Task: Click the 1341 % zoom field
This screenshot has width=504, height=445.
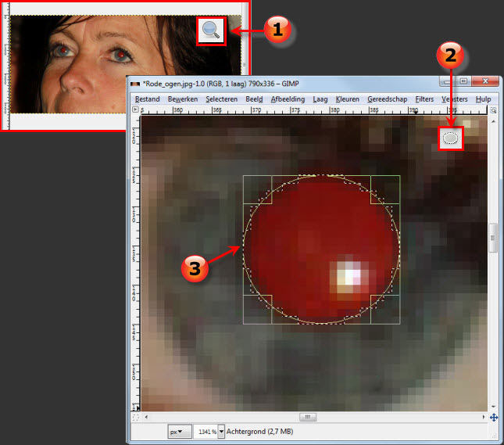Action: pos(206,432)
